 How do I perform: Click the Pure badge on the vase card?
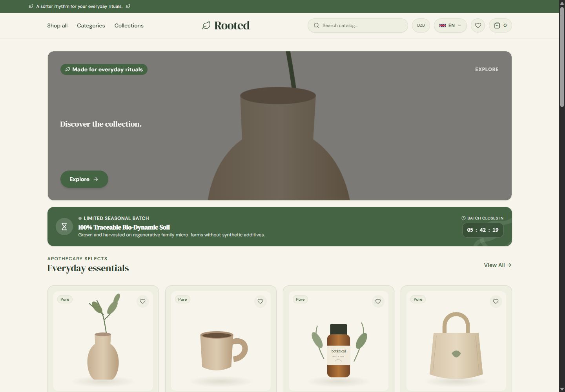[65, 299]
